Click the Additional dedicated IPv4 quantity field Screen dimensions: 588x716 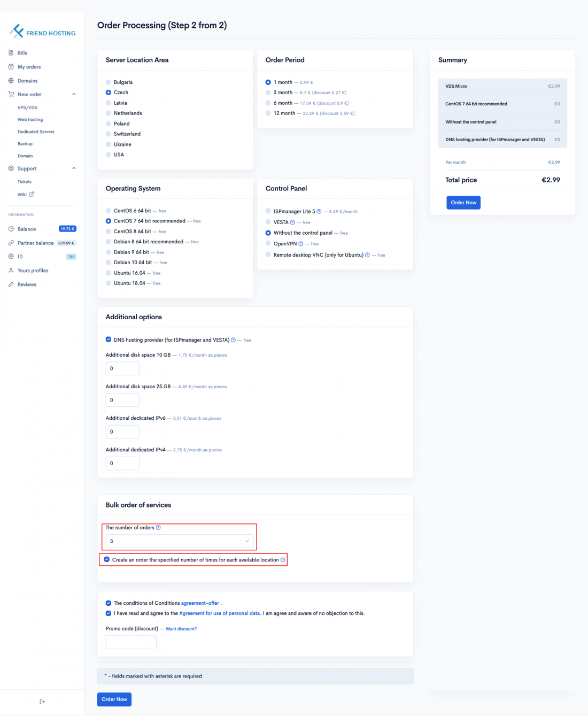(x=122, y=463)
